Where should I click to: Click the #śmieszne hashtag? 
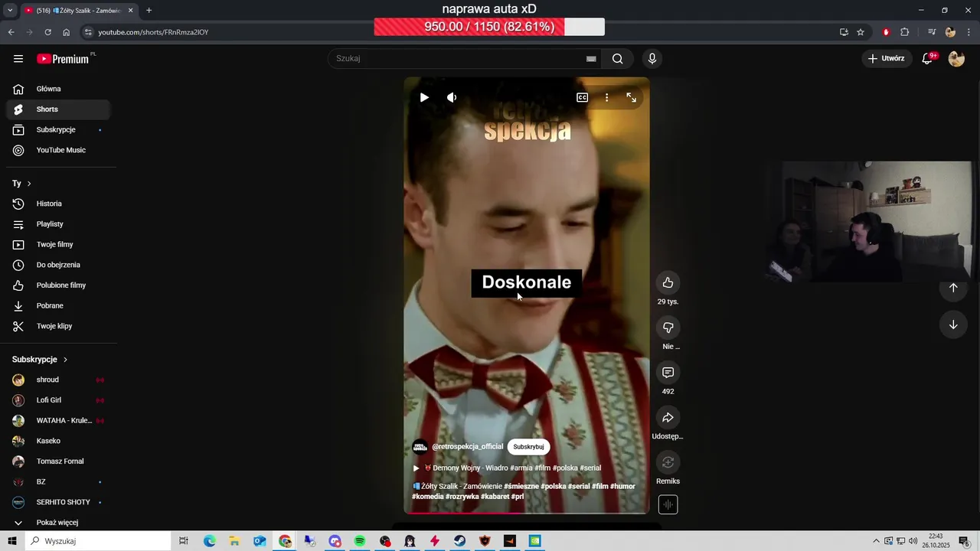pos(521,487)
